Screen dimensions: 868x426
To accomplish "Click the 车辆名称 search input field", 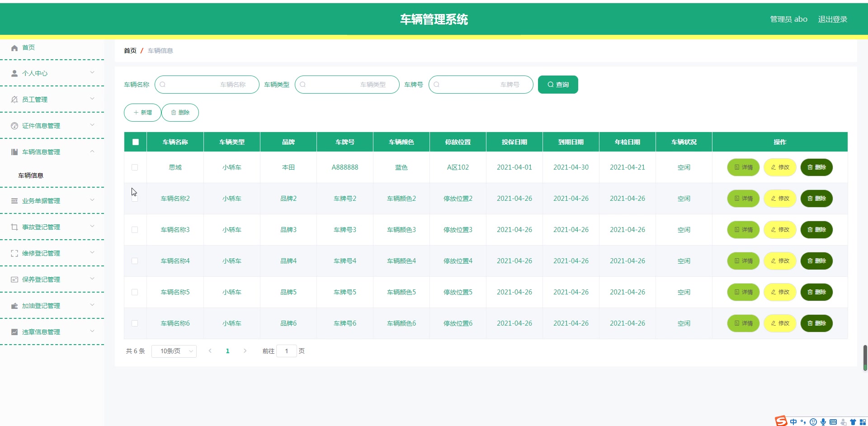I will pyautogui.click(x=207, y=85).
